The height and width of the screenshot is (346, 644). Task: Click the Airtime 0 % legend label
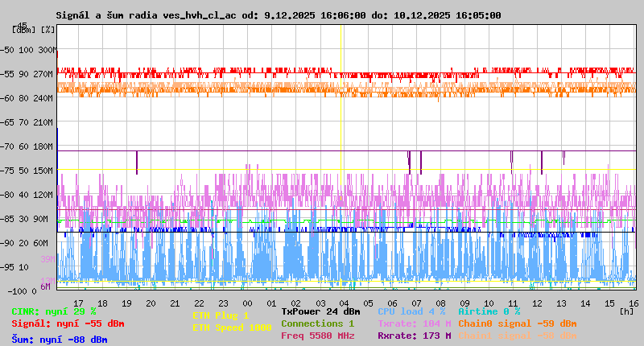tap(489, 311)
